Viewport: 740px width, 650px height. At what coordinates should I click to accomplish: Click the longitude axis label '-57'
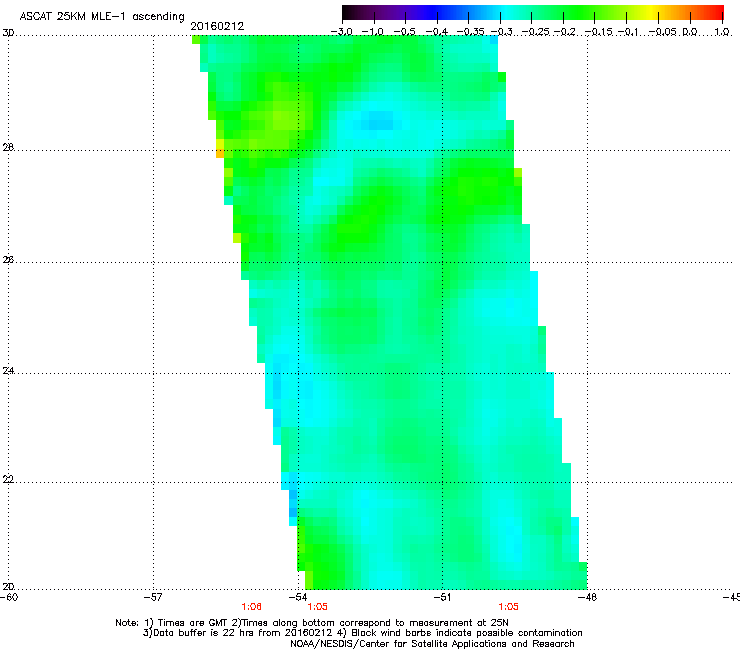pyautogui.click(x=153, y=597)
